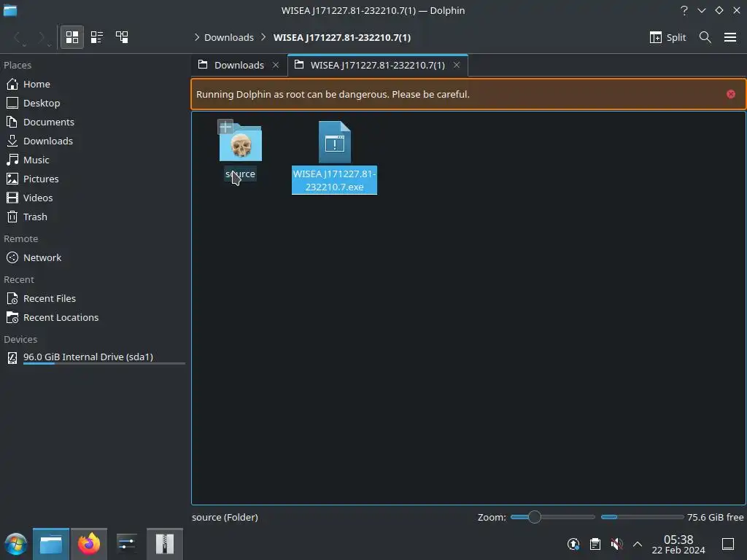This screenshot has height=560, width=747.
Task: Toggle Split view
Action: pos(667,37)
